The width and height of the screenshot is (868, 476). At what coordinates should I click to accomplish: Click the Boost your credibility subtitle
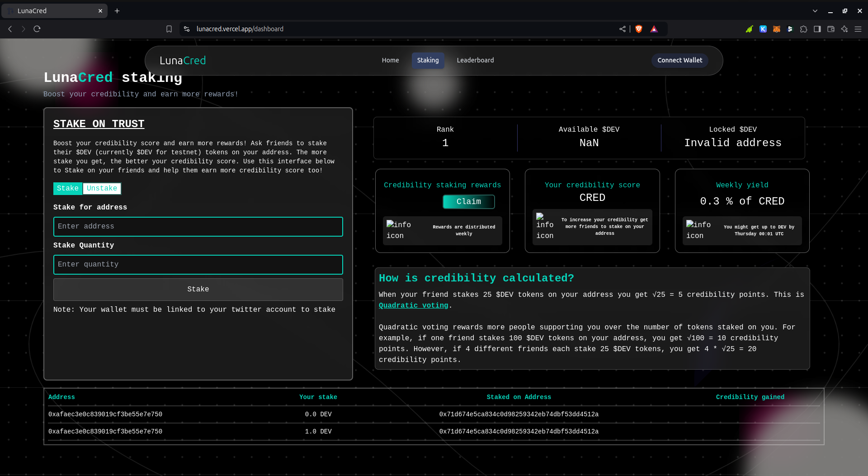click(141, 94)
